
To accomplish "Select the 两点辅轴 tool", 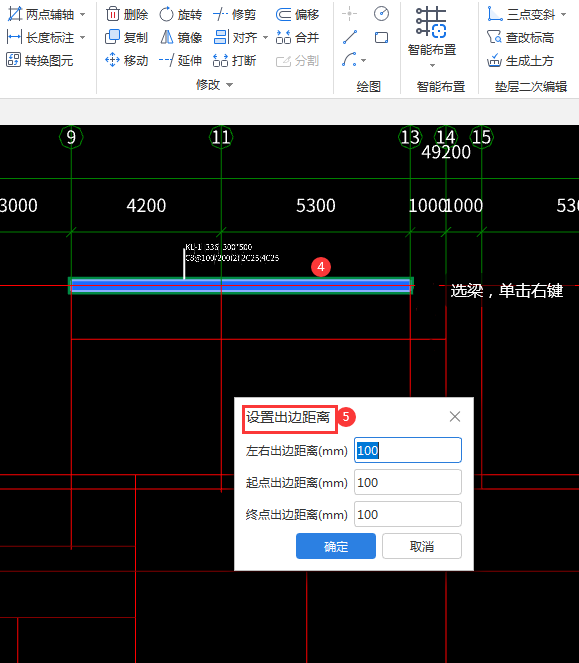I will [41, 14].
